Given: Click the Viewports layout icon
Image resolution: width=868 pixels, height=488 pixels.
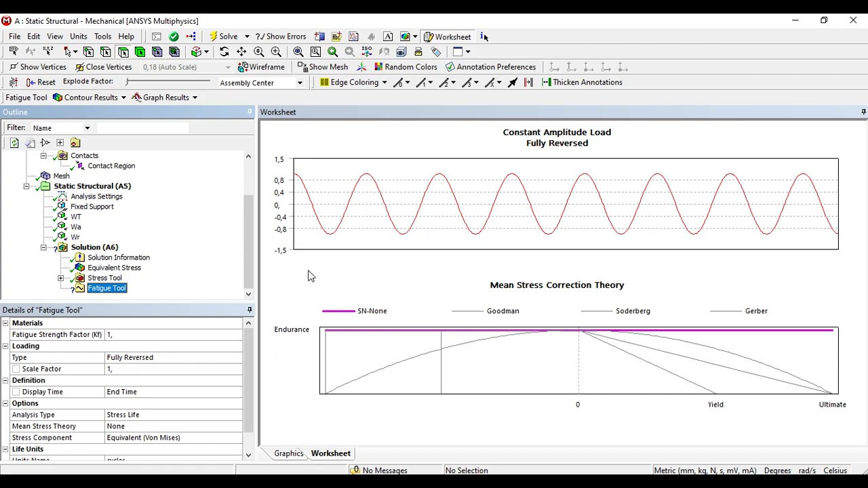Looking at the screenshot, I should coord(458,52).
